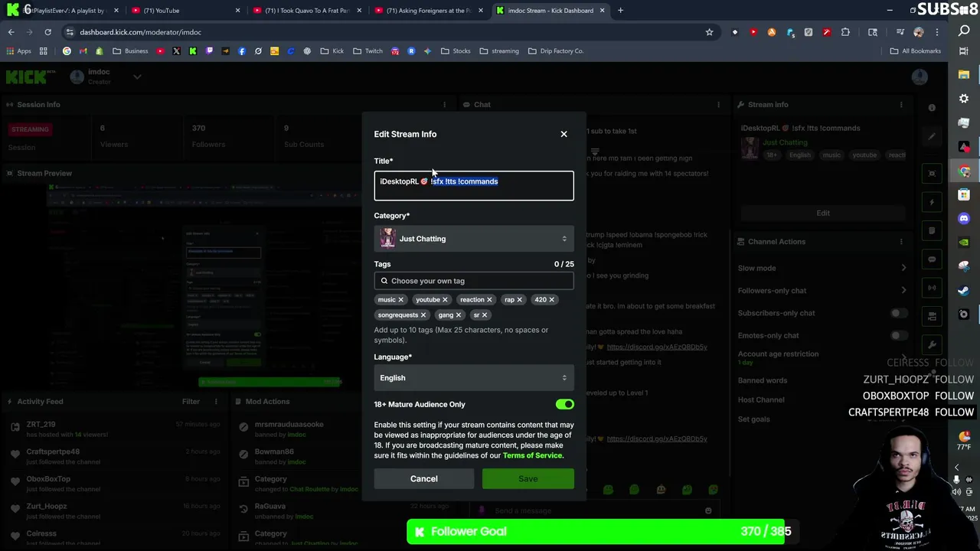Screen dimensions: 980x551
Task: Open the Twitch bookmark icon
Action: 209,51
